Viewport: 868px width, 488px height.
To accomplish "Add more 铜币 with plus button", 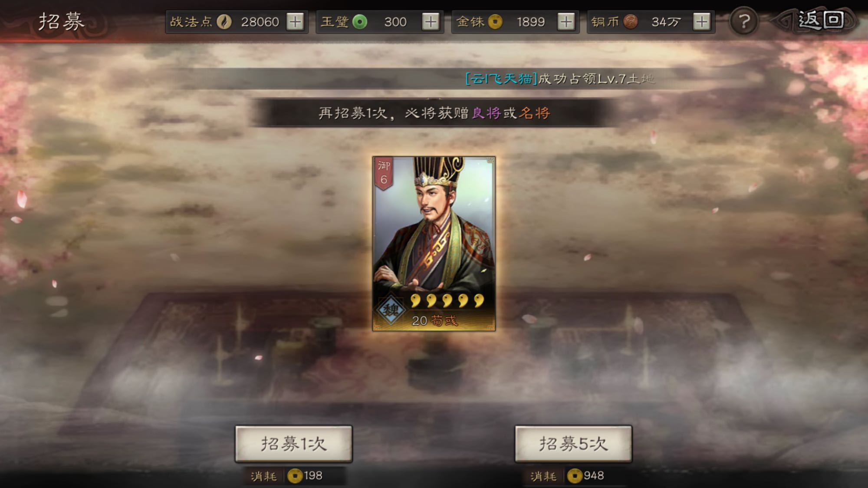I will (701, 22).
